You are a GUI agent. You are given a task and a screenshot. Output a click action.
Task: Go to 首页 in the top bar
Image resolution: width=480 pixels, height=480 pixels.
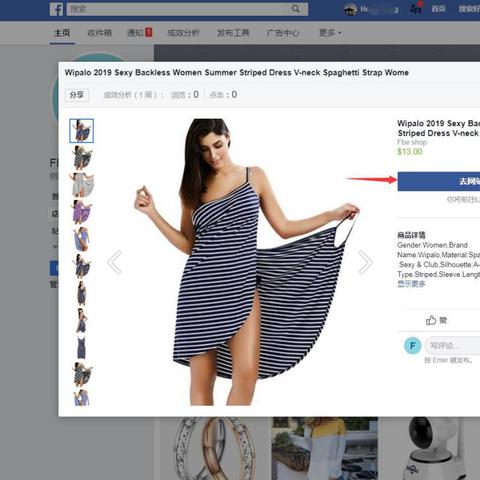click(x=438, y=9)
